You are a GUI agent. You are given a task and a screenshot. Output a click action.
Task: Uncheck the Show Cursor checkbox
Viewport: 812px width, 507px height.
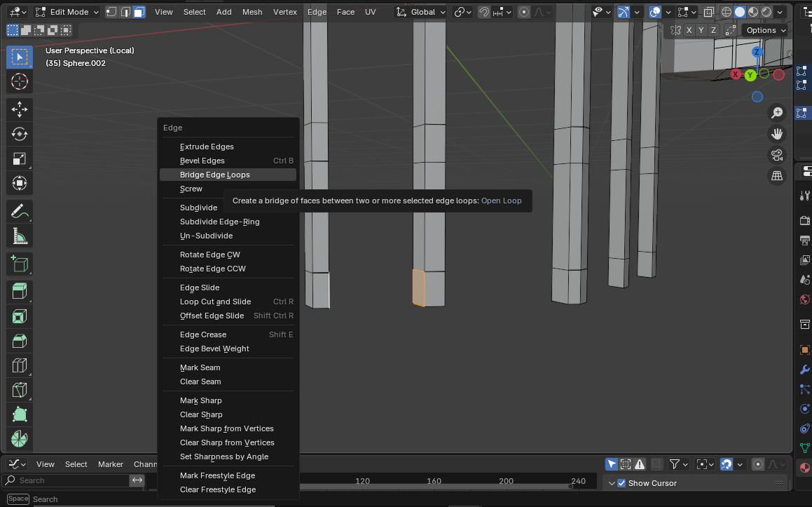621,483
